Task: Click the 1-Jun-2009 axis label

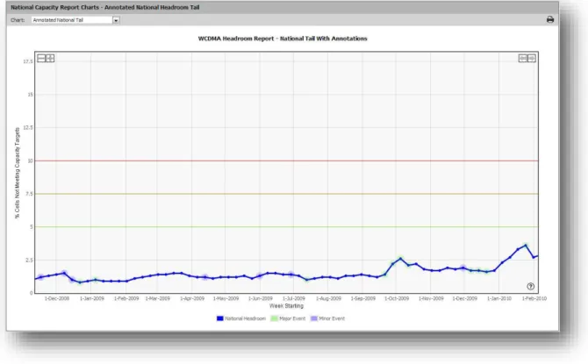Action: click(x=261, y=298)
